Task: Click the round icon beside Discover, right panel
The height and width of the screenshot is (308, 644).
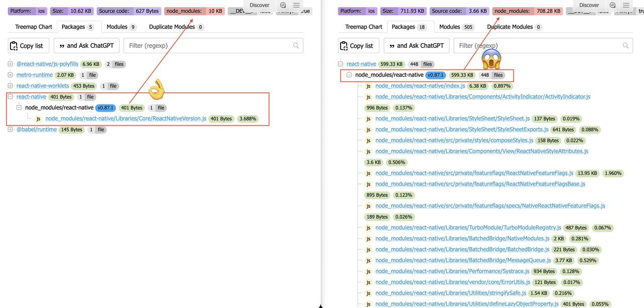Action: click(612, 5)
